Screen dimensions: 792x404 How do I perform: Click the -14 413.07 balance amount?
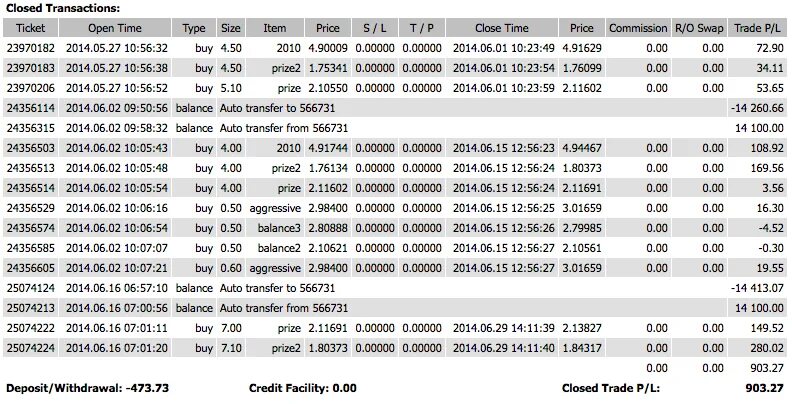757,288
